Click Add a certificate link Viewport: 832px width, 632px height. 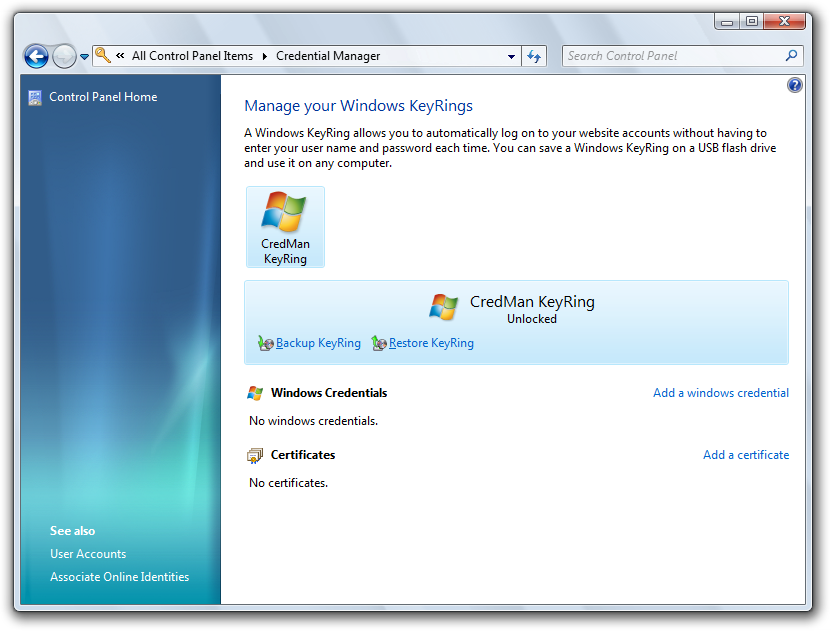pos(746,455)
